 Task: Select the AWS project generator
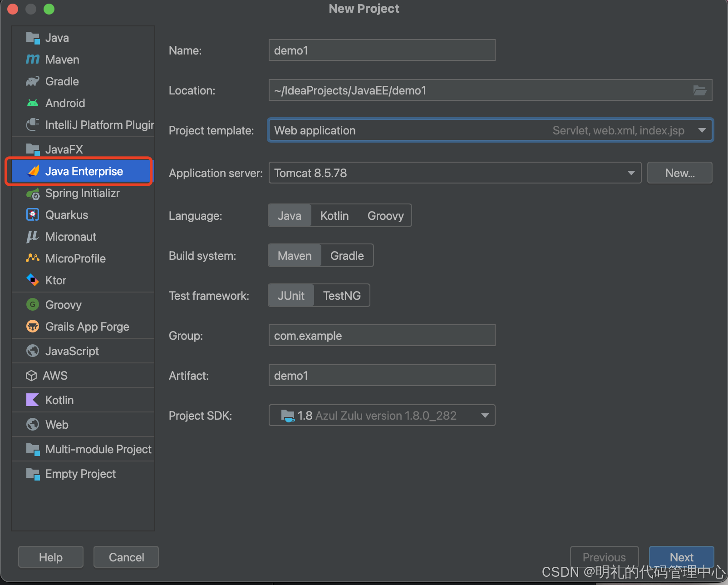pos(55,375)
